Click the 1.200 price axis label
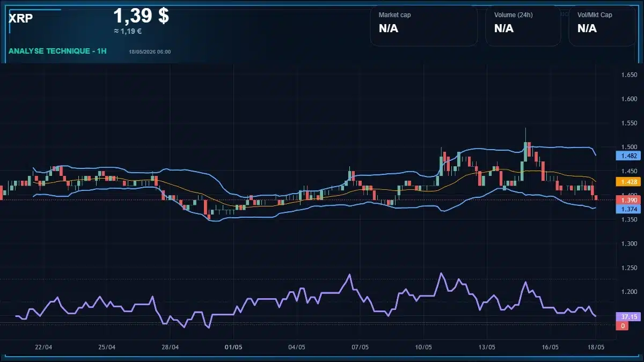 tap(629, 292)
